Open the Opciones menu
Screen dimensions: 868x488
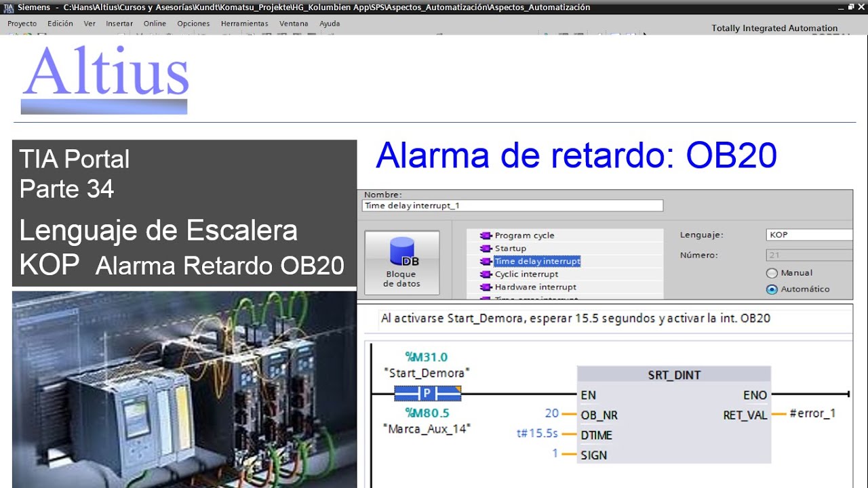click(193, 23)
